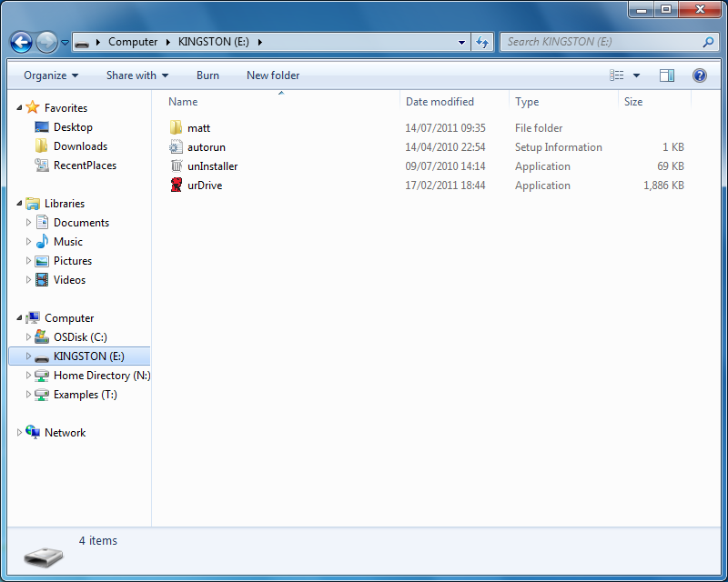Expand the arrow after KINGSTON (E:) breadcrumb

click(260, 42)
